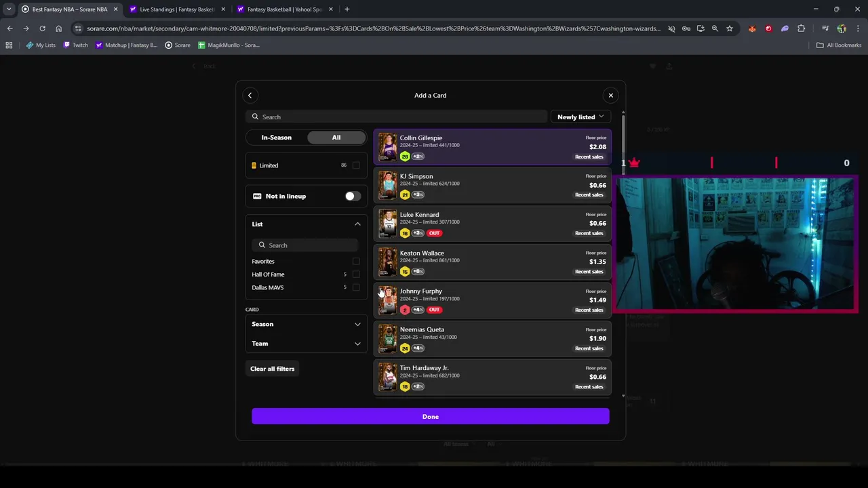Open the Newly listed sort dropdown
The width and height of the screenshot is (868, 488).
pyautogui.click(x=580, y=117)
